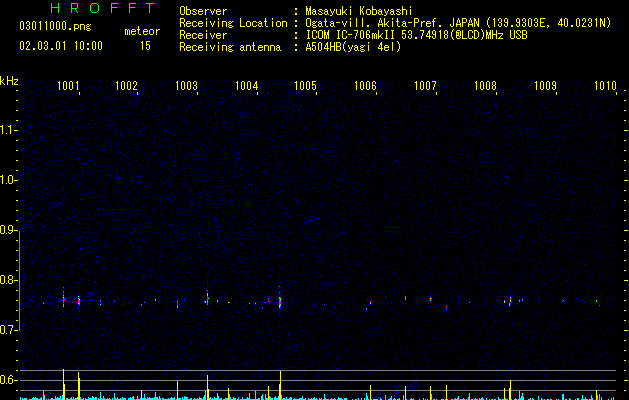This screenshot has width=629, height=400.
Task: Click the tall yellow spike after 1004
Action: tap(280, 385)
